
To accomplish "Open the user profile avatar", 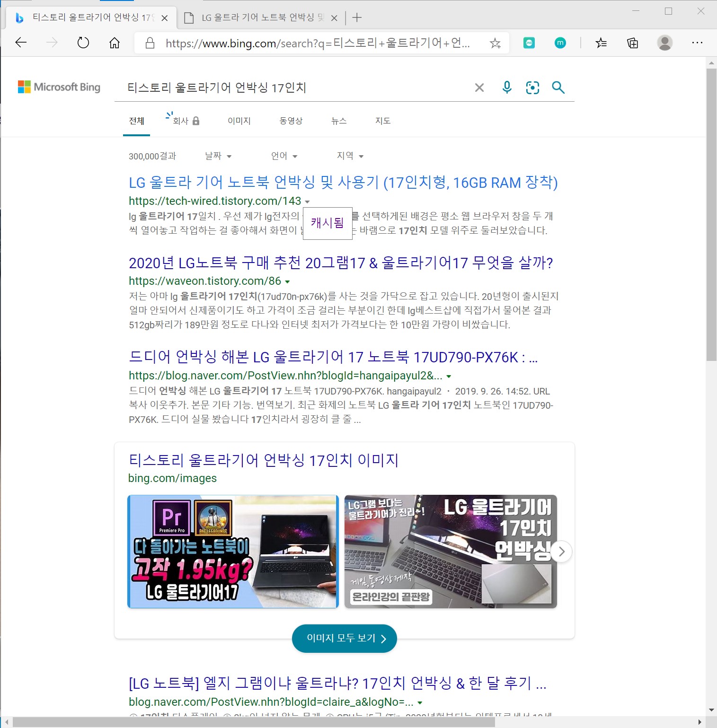I will (665, 43).
